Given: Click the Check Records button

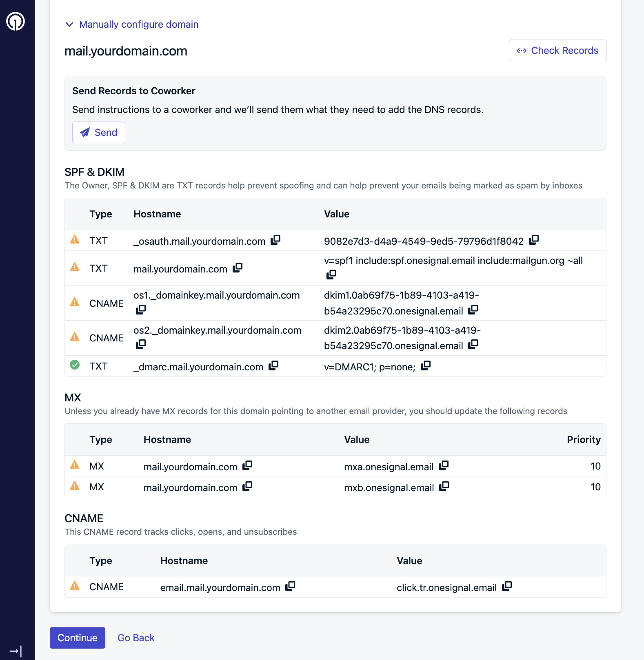Looking at the screenshot, I should pos(557,51).
